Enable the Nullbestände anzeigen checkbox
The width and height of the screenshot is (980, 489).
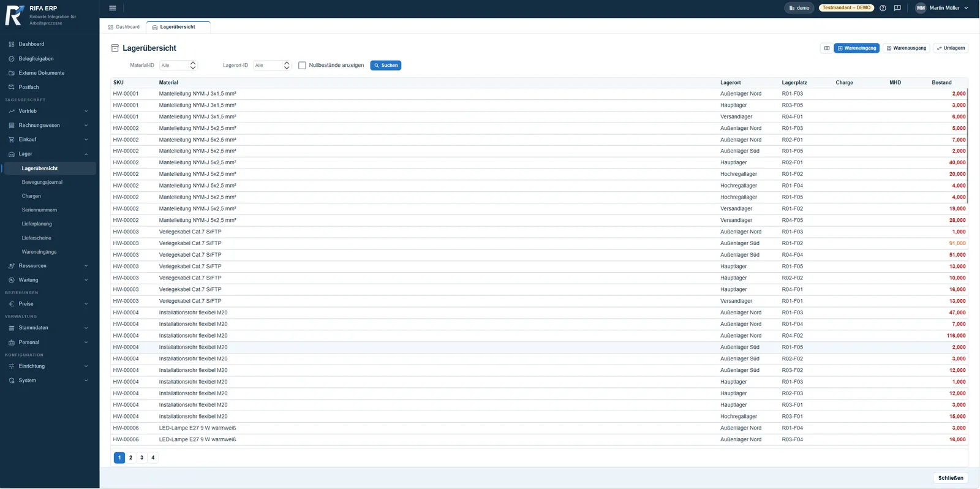(302, 65)
